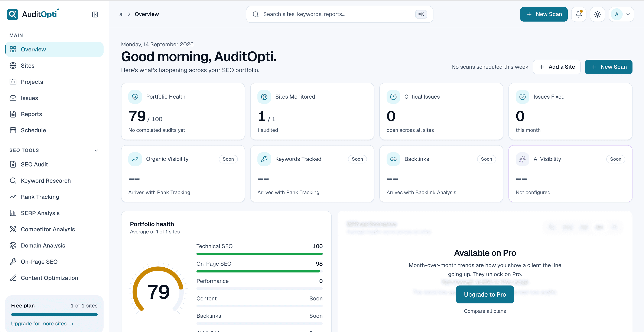
Task: Collapse the SEO Tools section chevron
Action: pos(96,150)
